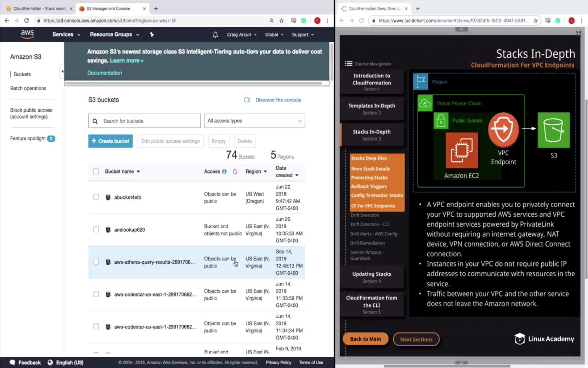Bookmark the S3 console page star
Image resolution: width=588 pixels, height=368 pixels.
(x=281, y=20)
